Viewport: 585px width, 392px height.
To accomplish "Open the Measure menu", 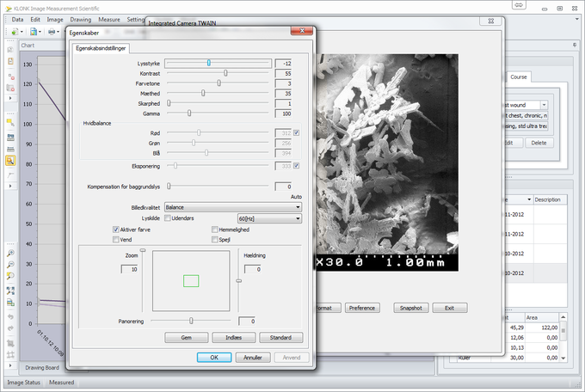I will click(x=109, y=20).
